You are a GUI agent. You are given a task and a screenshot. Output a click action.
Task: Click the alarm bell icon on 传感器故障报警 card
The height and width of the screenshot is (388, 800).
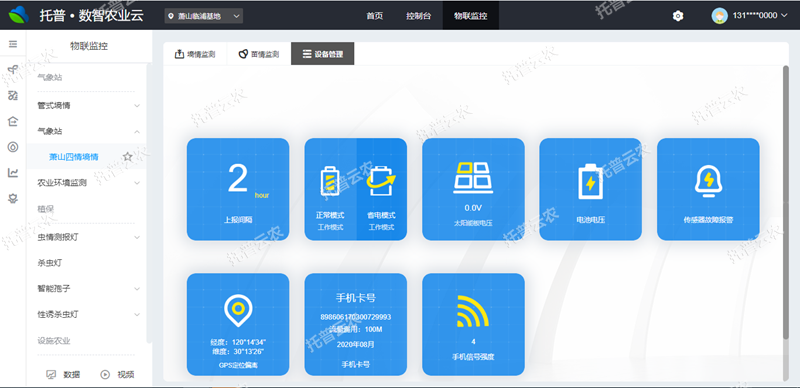pyautogui.click(x=708, y=181)
